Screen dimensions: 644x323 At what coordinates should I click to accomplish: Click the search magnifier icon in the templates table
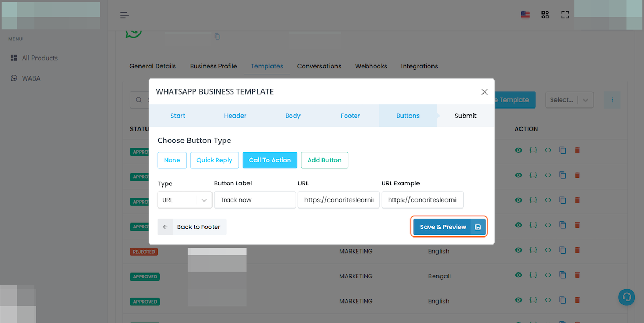139,99
